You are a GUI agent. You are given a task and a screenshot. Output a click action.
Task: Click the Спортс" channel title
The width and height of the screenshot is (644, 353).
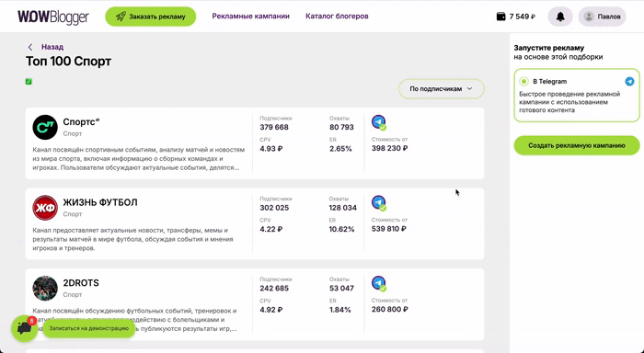[x=81, y=122]
